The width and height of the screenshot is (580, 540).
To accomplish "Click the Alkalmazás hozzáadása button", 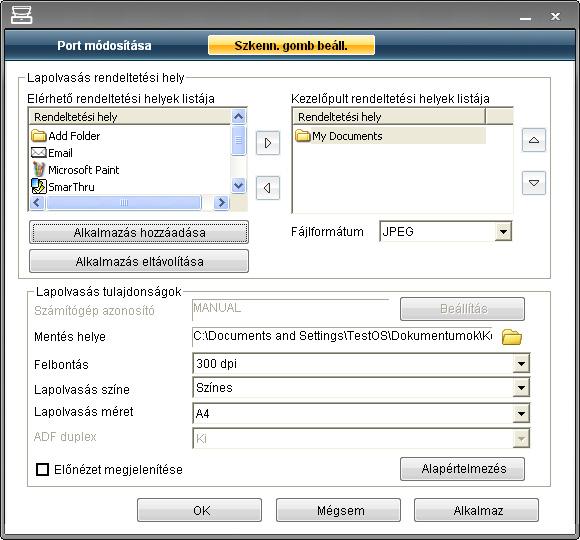I will [139, 233].
